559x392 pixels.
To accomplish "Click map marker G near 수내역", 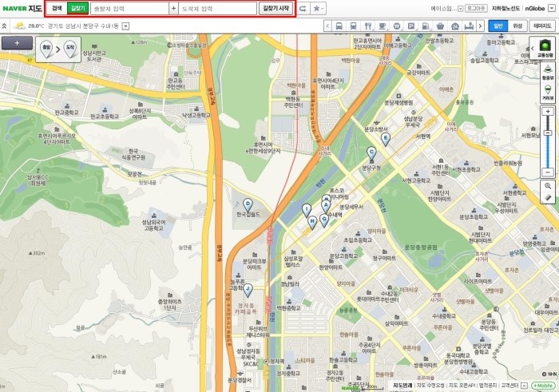I will coord(324,220).
